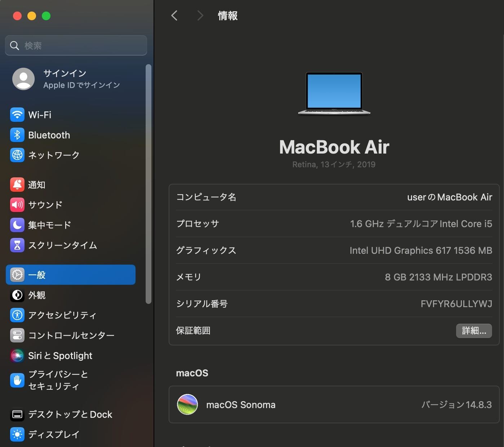Open ディスプレイ via the sun icon
504x447 pixels.
(17, 434)
